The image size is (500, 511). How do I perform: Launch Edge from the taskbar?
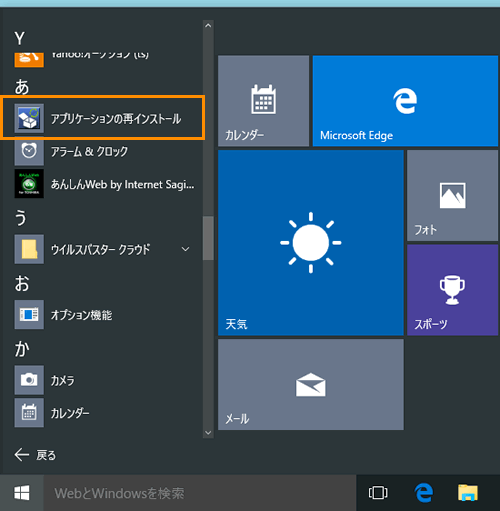423,493
